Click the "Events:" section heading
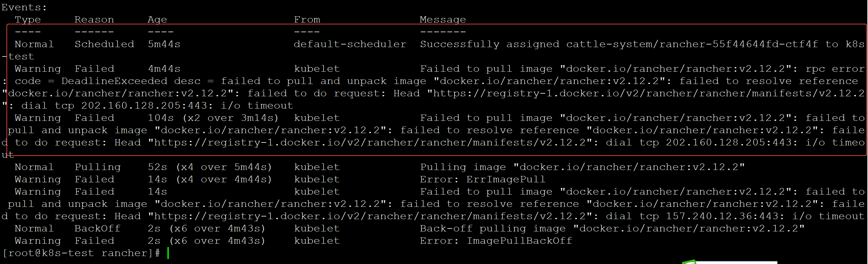Image resolution: width=868 pixels, height=264 pixels. 24,7
